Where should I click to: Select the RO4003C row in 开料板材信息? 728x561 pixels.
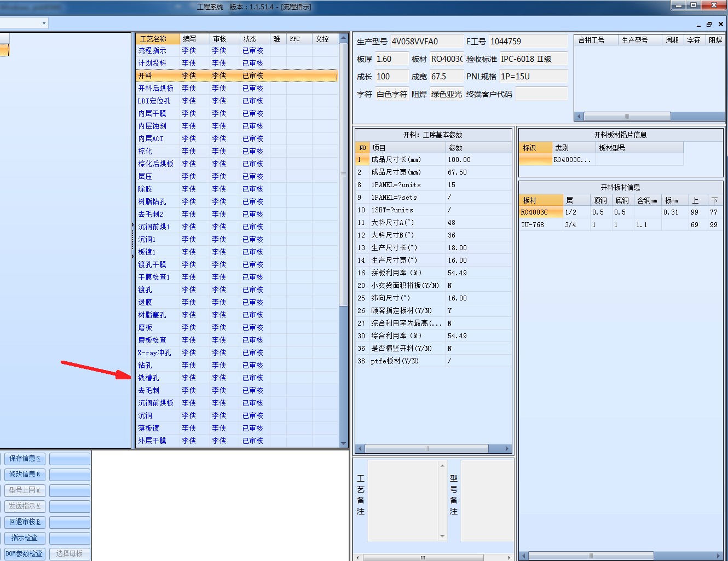[620, 212]
